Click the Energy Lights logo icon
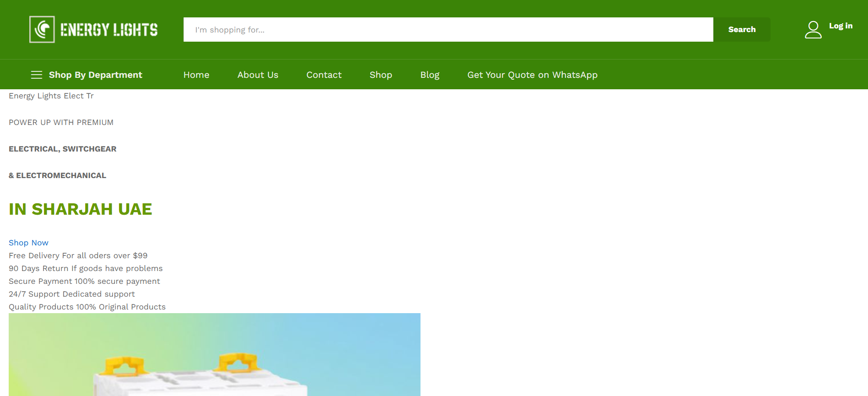This screenshot has height=396, width=868. pos(42,29)
